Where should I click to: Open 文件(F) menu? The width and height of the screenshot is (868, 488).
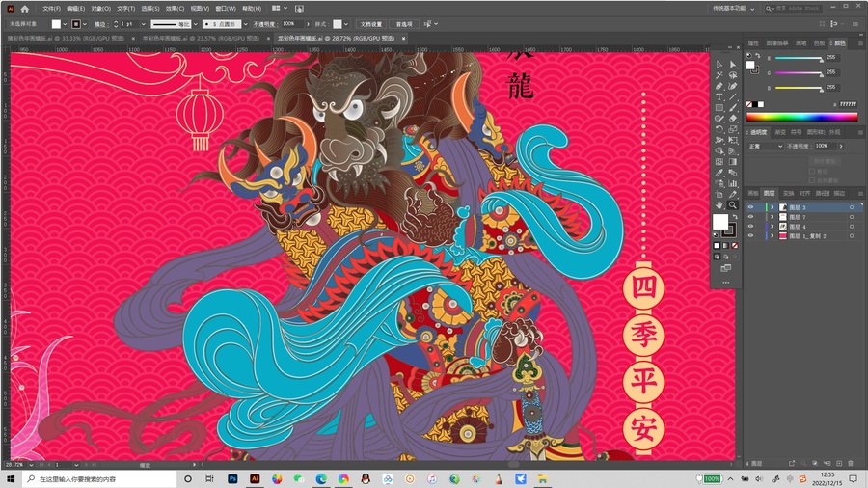pyautogui.click(x=51, y=9)
